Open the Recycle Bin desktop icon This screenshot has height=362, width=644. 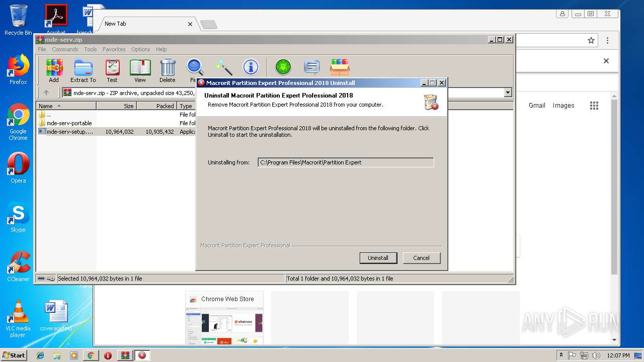coord(18,20)
